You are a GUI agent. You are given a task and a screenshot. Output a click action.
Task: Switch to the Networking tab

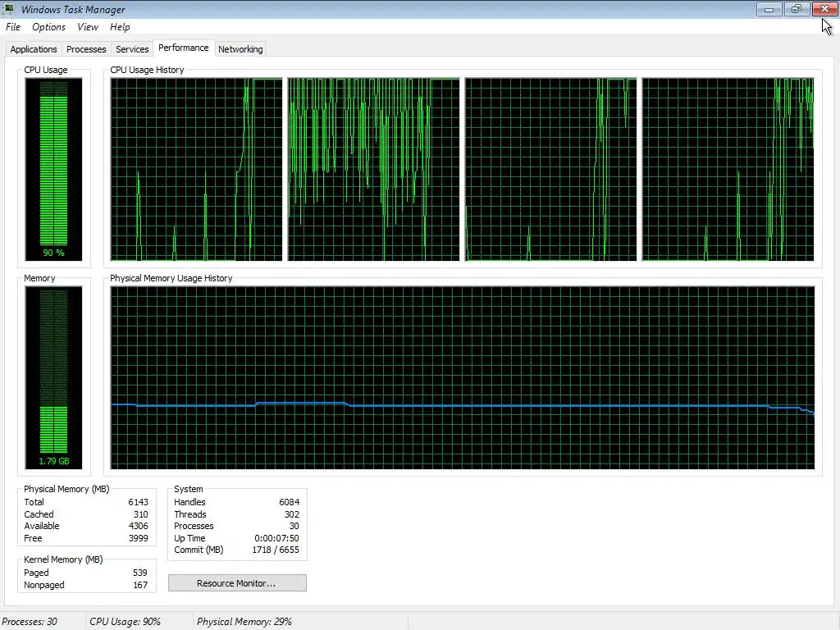[x=240, y=49]
